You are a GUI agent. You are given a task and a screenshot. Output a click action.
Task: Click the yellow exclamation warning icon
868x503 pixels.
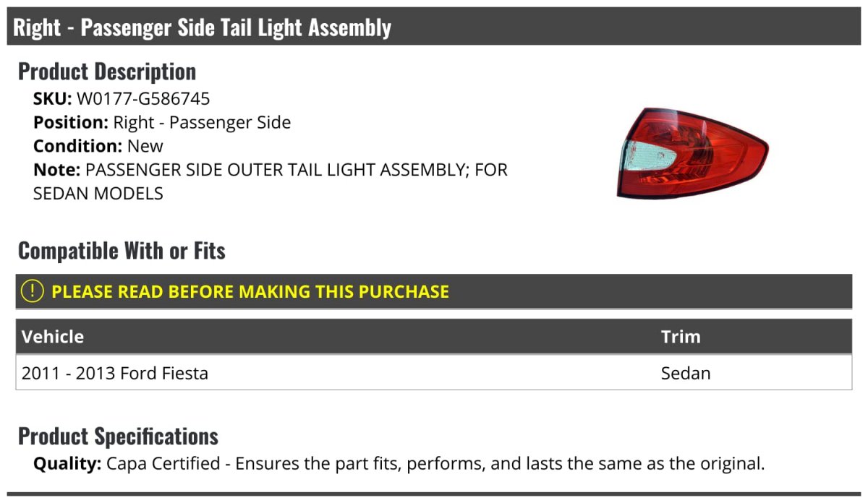click(x=32, y=291)
